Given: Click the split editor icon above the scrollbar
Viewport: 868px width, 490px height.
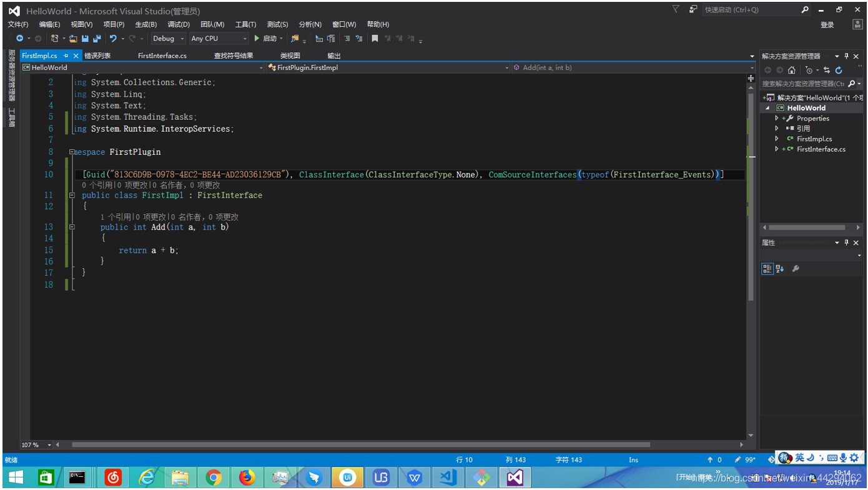Looking at the screenshot, I should coord(751,79).
